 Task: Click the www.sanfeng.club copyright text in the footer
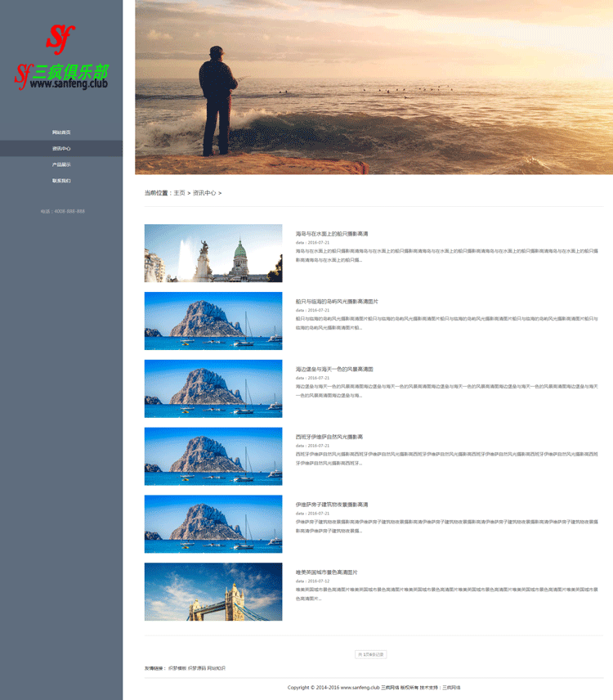(x=360, y=688)
